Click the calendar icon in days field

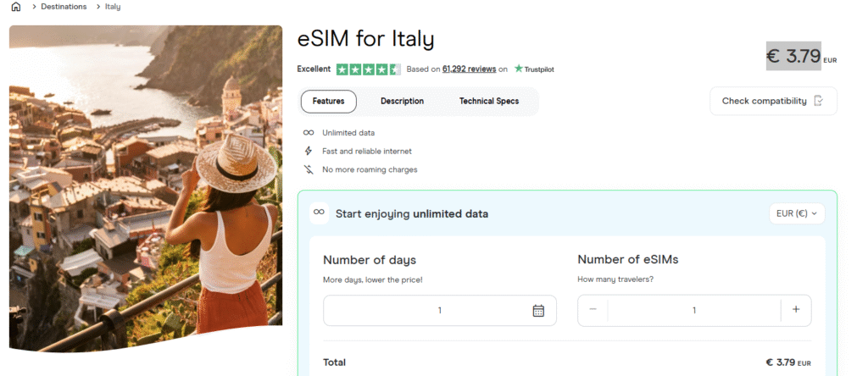(538, 311)
